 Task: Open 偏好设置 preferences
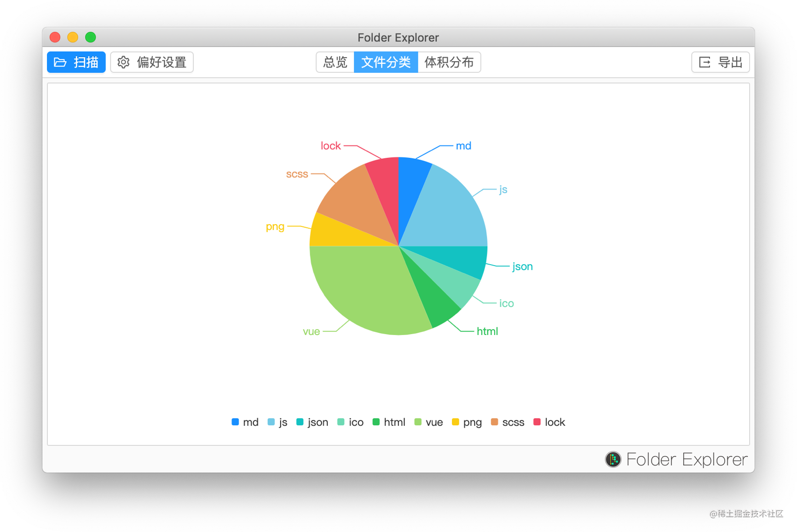pyautogui.click(x=152, y=62)
